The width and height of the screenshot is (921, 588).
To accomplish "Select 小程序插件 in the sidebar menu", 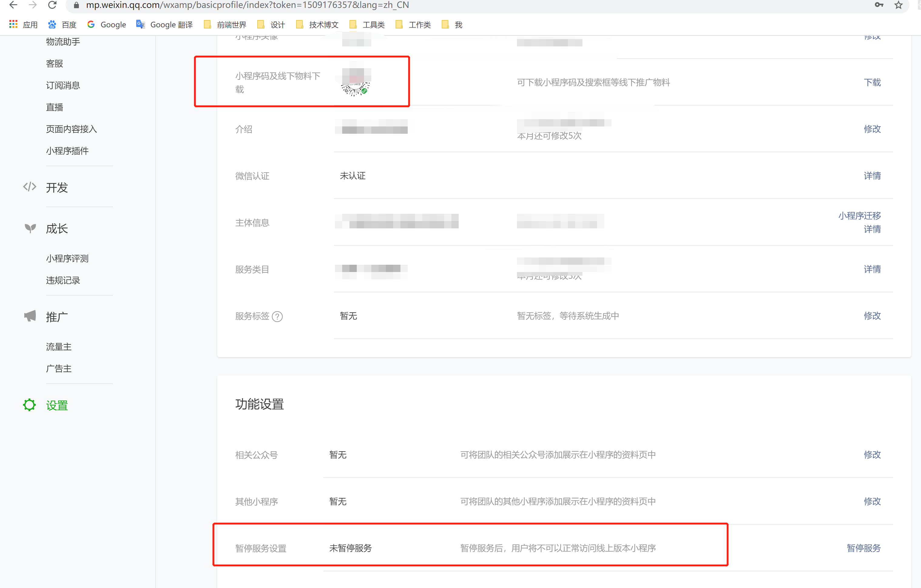I will pyautogui.click(x=67, y=151).
